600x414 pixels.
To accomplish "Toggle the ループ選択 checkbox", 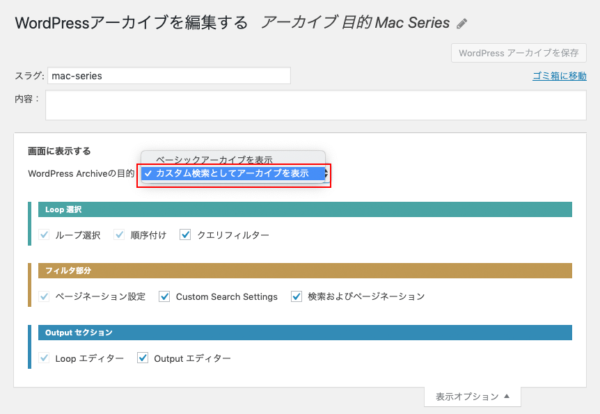I will click(44, 235).
